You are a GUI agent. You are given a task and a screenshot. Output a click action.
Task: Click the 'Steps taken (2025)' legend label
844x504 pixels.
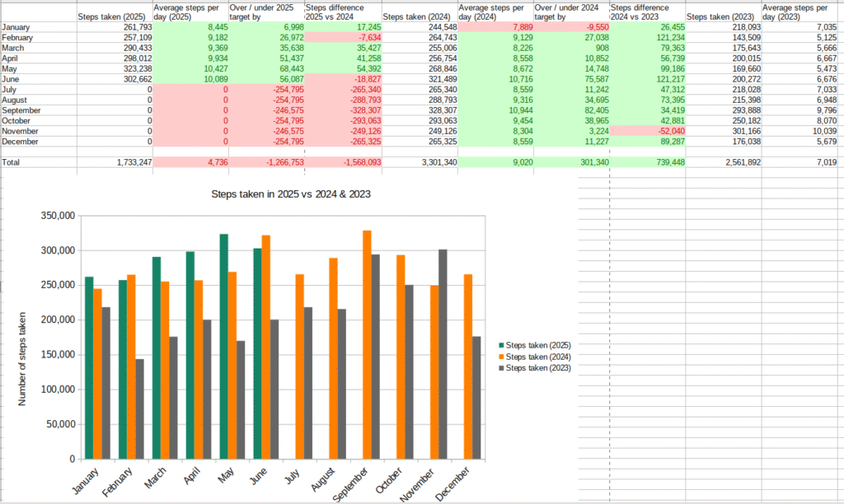click(x=538, y=345)
